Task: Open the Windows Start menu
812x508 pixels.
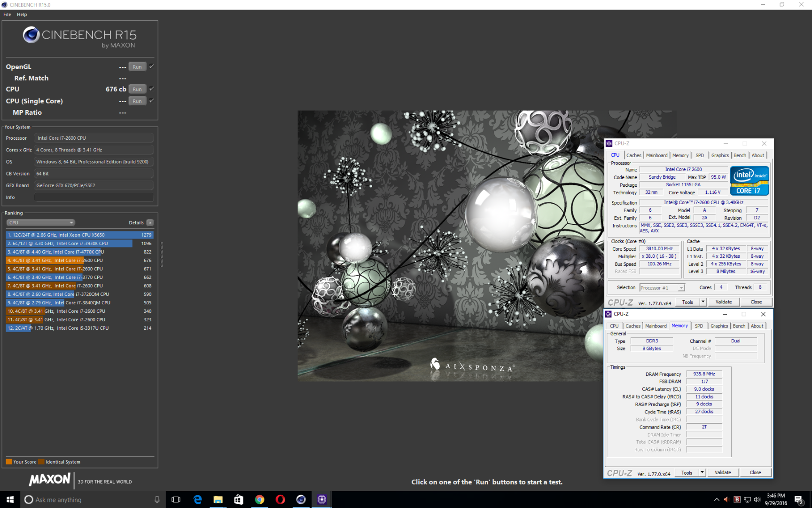Action: (x=10, y=500)
